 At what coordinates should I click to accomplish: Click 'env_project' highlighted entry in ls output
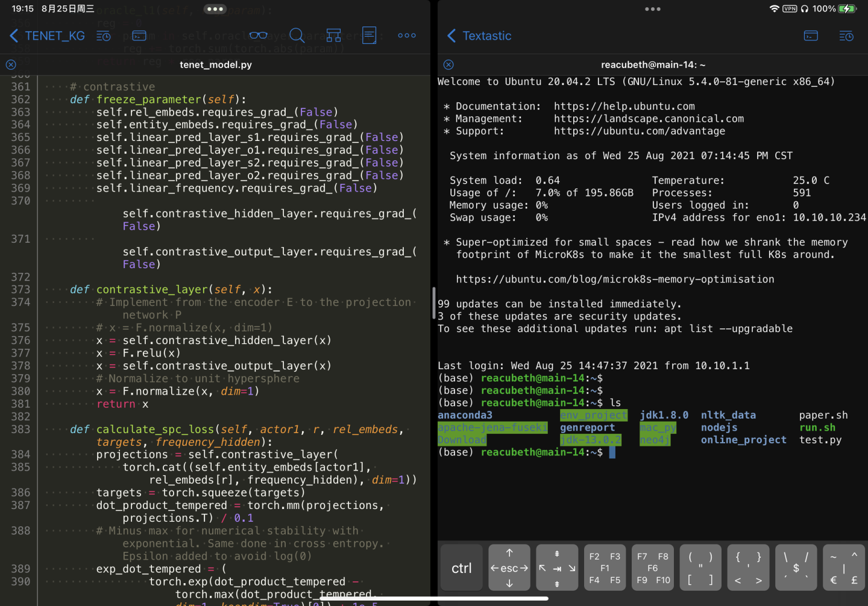click(594, 415)
